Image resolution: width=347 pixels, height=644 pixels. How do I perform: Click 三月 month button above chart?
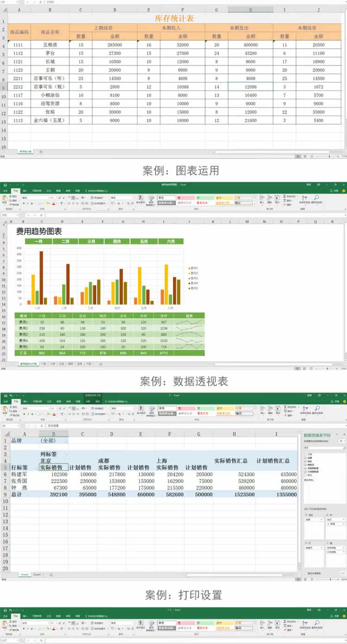91,241
